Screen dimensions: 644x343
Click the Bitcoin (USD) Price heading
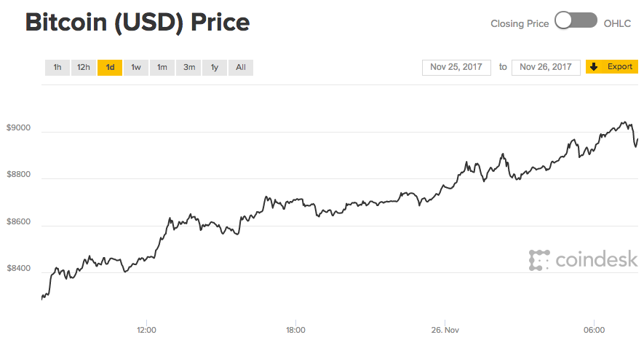138,23
